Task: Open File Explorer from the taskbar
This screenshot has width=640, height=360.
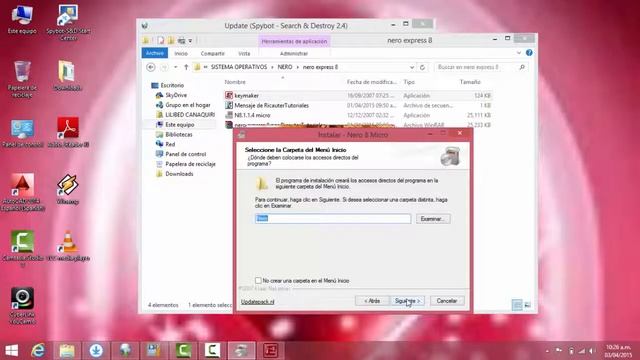Action: (67, 351)
